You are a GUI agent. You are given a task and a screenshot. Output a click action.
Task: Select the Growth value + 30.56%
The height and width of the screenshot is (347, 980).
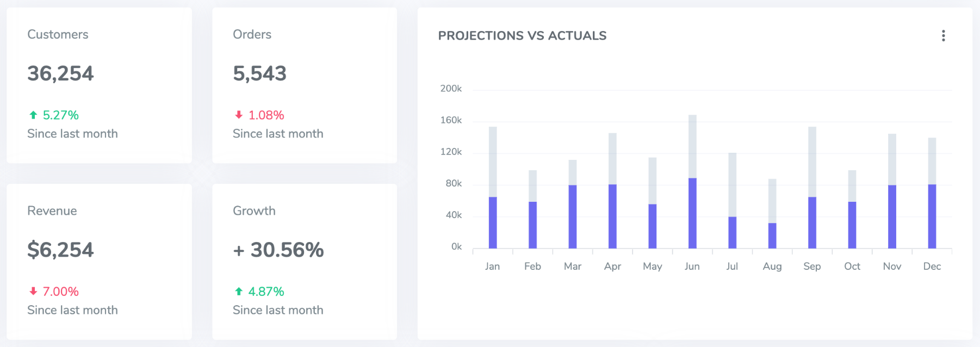(278, 250)
